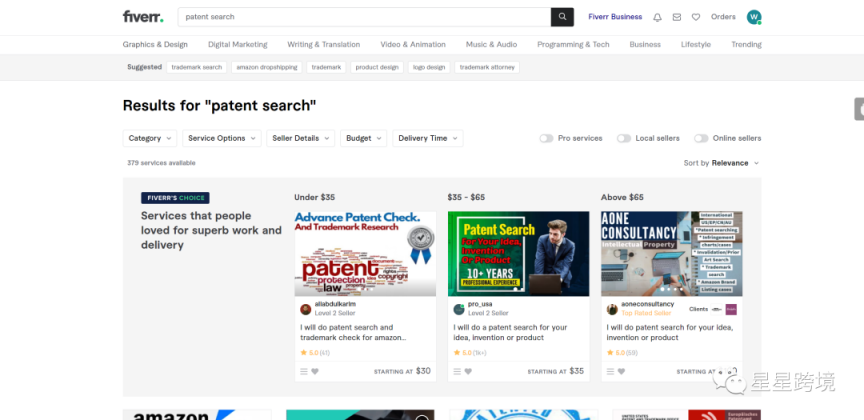Click seller name pro_usa
864x420 pixels.
click(x=480, y=304)
